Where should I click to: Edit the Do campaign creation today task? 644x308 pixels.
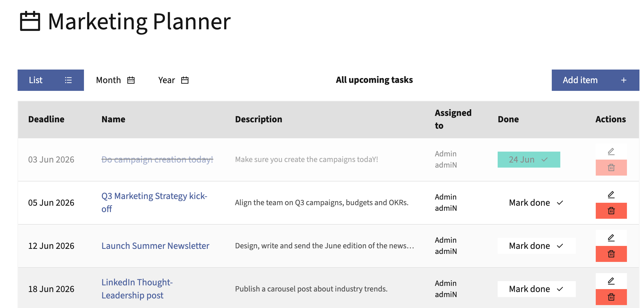coord(611,152)
